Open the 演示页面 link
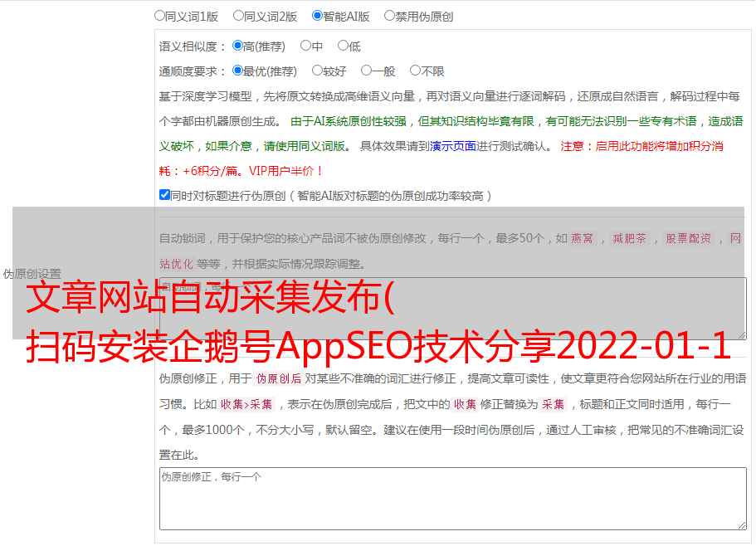 click(x=452, y=146)
